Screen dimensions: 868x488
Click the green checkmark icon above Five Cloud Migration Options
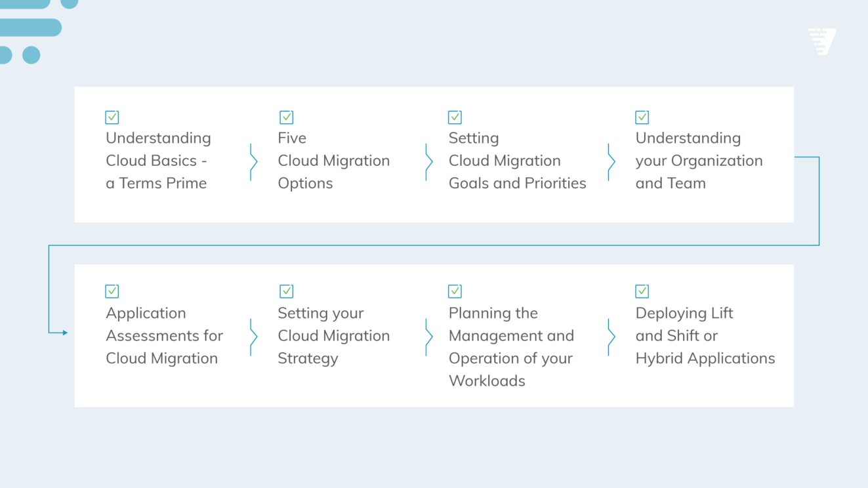click(x=286, y=117)
